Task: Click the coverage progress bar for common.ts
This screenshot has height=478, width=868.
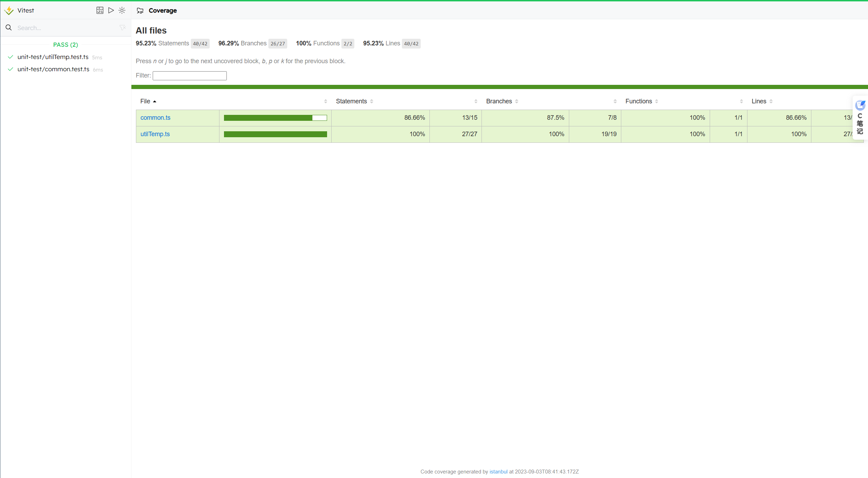Action: [275, 118]
